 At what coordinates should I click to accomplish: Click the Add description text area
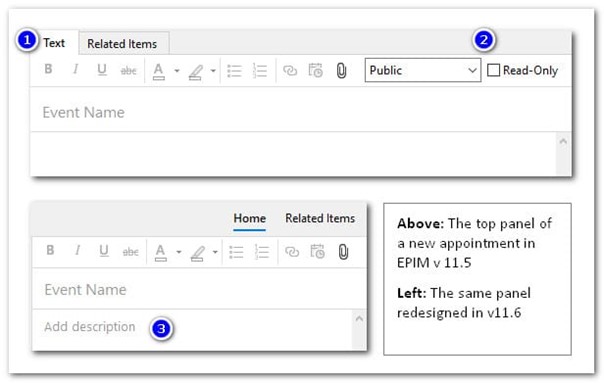192,329
